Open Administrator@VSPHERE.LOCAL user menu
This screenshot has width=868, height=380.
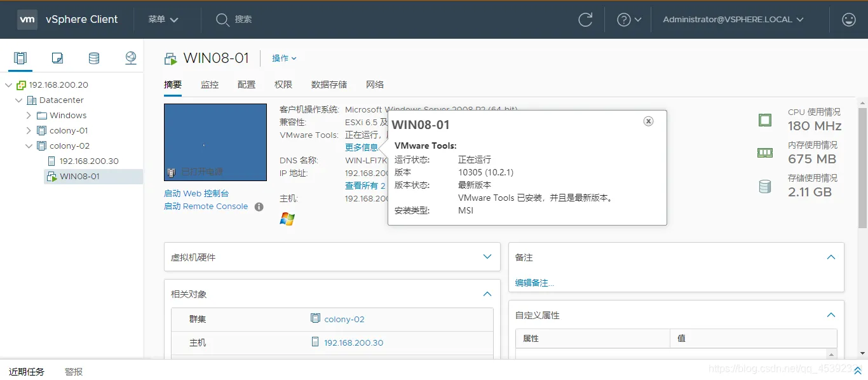(x=733, y=20)
